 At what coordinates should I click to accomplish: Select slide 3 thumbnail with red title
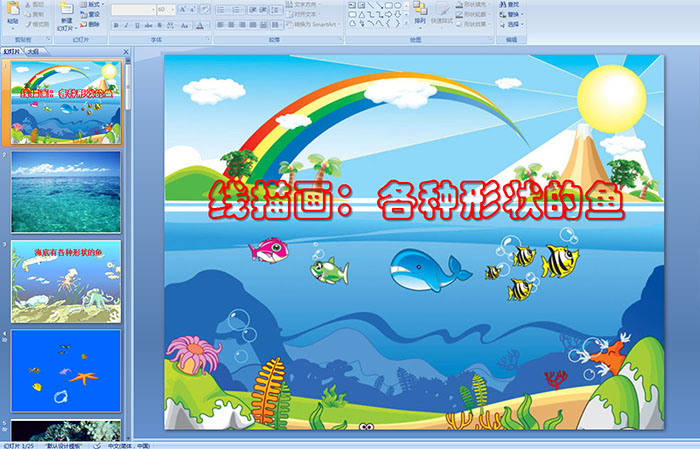pyautogui.click(x=66, y=281)
